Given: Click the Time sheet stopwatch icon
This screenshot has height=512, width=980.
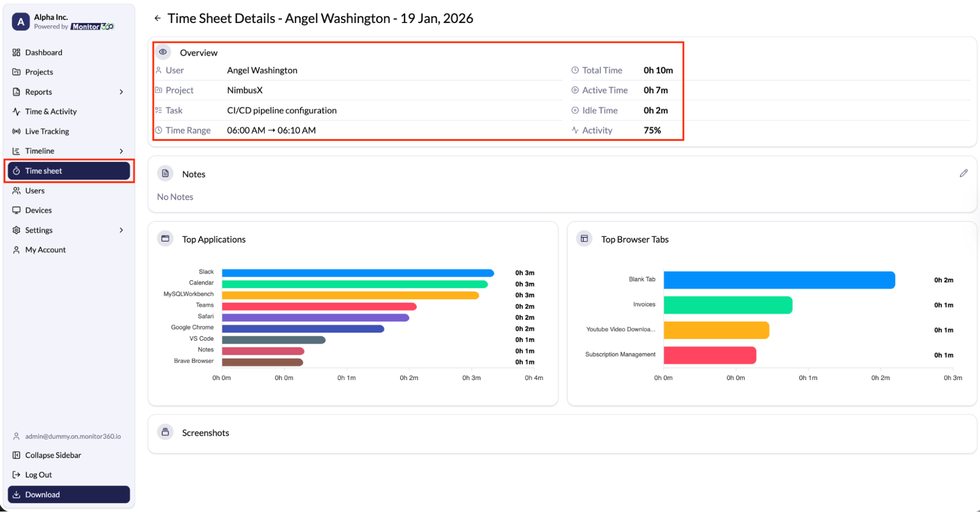Looking at the screenshot, I should (x=16, y=171).
